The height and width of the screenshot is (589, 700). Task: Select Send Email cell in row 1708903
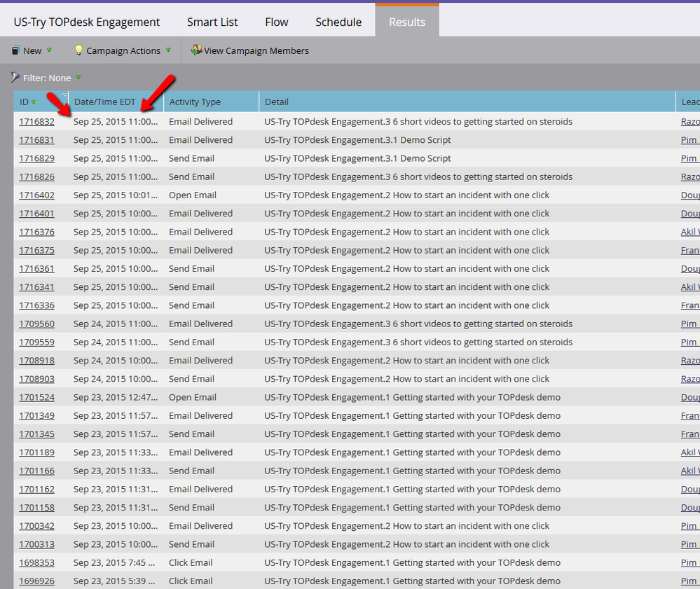tap(191, 379)
